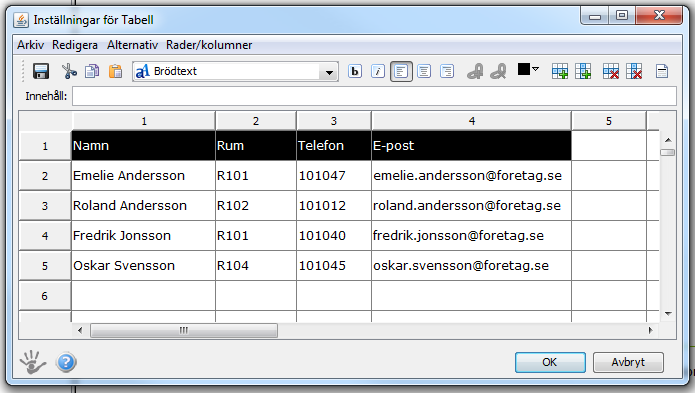
Task: Select row header 6
Action: pos(45,296)
